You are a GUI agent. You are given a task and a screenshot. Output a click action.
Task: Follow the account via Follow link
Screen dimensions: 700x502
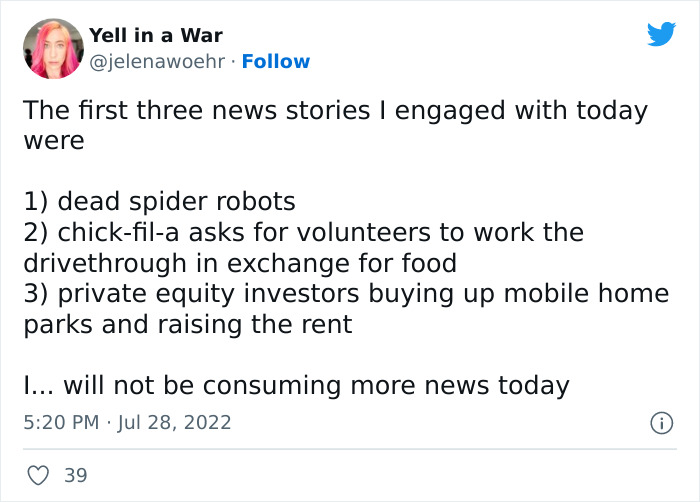point(276,62)
